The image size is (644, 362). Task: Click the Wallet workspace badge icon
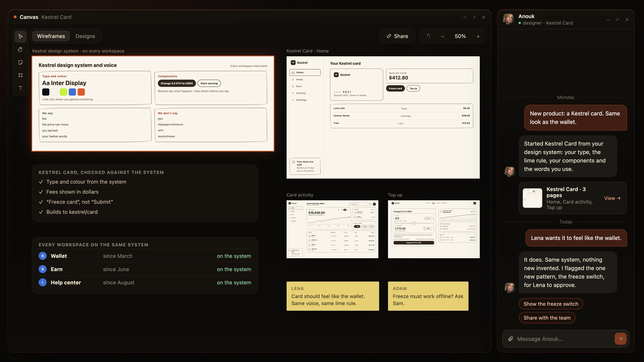pos(42,256)
